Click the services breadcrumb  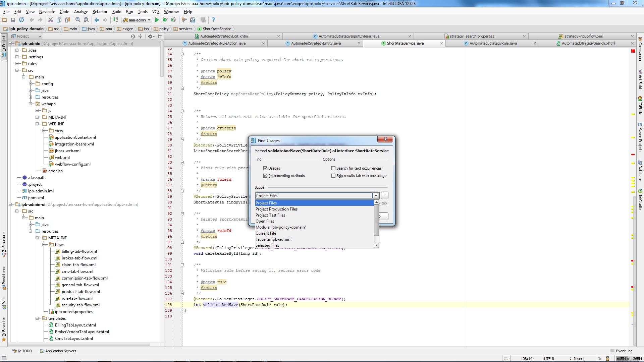[x=183, y=29]
